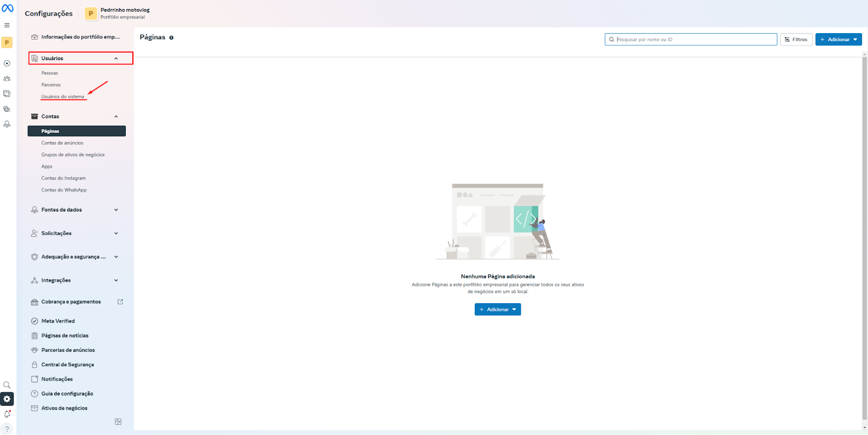Click the question mark help icon at bottom-left
Screen dimensions: 868x435
coord(7,428)
